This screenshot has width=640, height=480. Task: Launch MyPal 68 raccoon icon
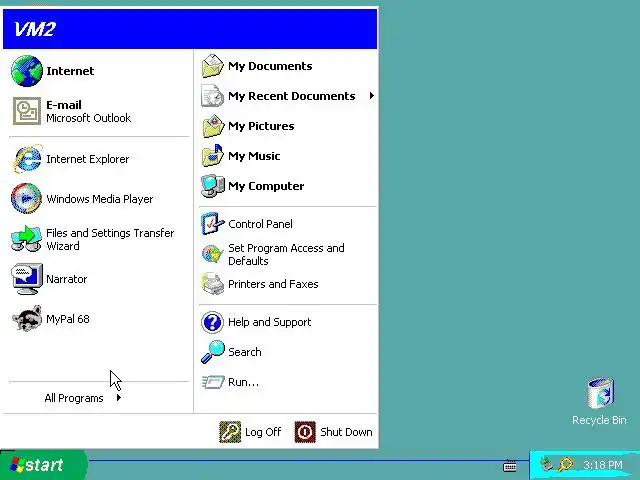pyautogui.click(x=27, y=318)
